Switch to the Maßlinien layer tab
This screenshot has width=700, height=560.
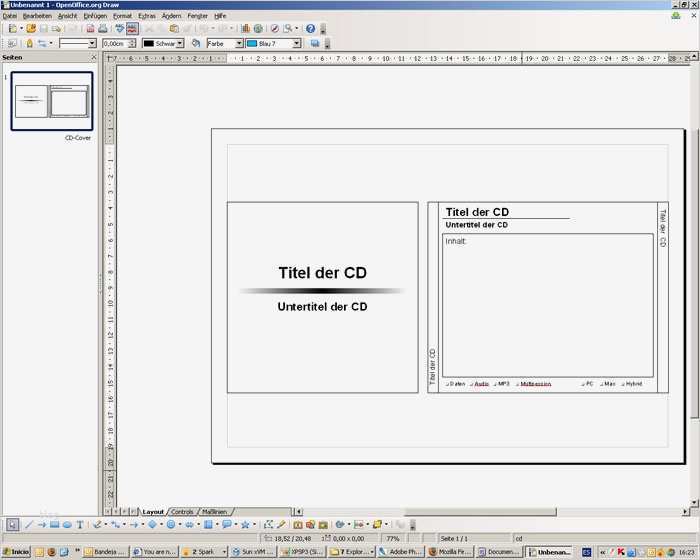(215, 512)
